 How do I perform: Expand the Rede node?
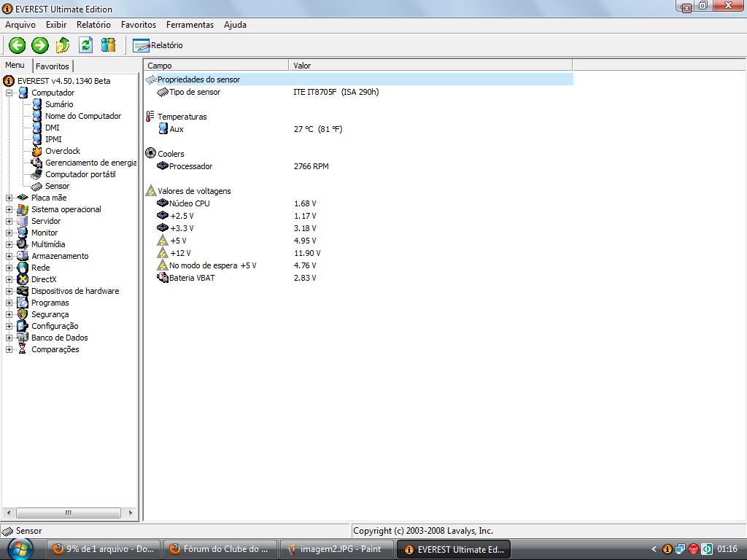pos(9,268)
